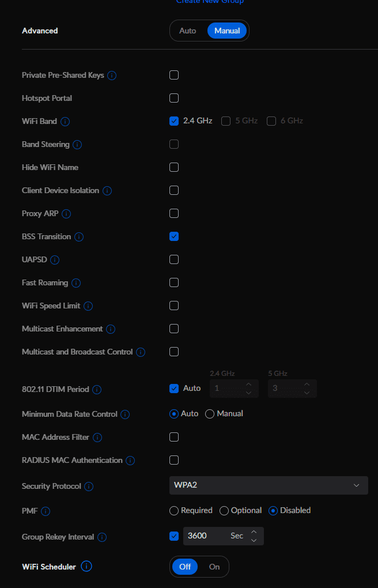Viewport: 378px width, 588px height.
Task: Select the Manual Advanced tab
Action: [x=227, y=31]
